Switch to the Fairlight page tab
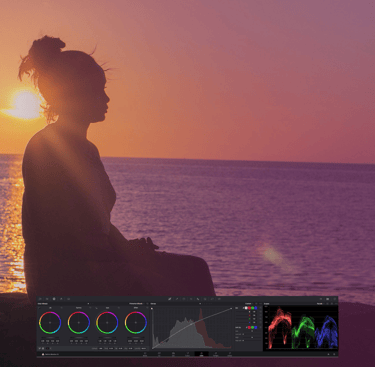 (215, 354)
